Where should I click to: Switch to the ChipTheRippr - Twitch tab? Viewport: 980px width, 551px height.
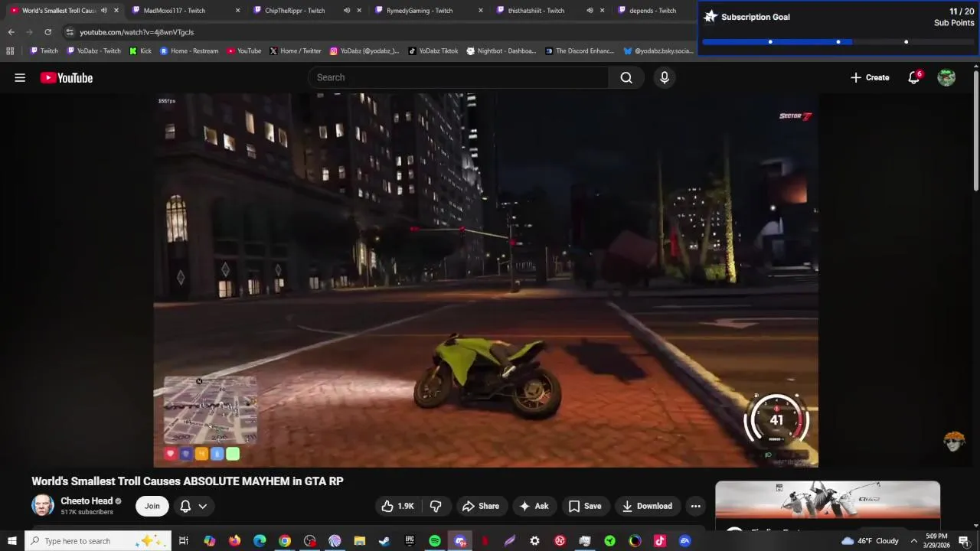(x=295, y=11)
